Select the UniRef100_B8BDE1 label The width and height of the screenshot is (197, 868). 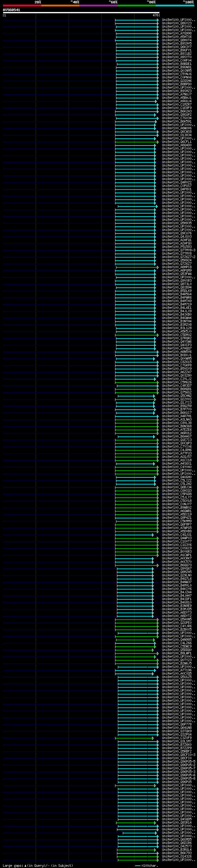click(x=177, y=64)
